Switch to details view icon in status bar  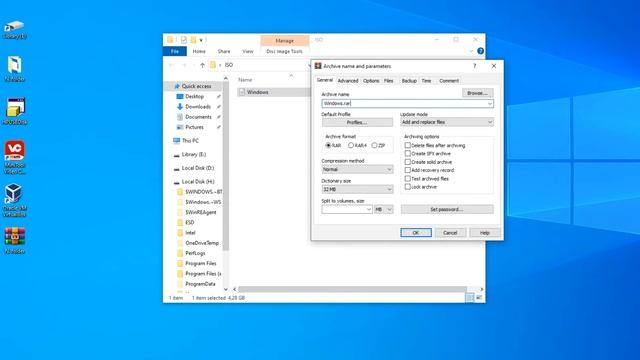[x=470, y=298]
